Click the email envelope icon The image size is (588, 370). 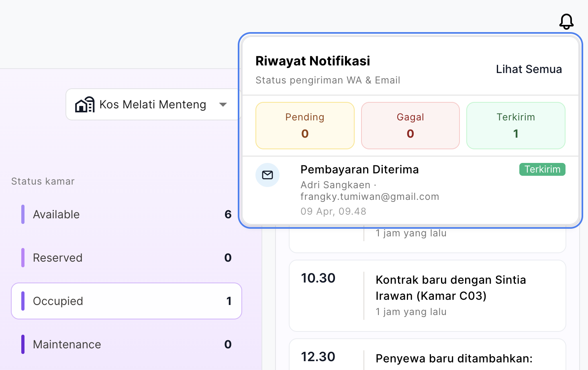pos(267,175)
